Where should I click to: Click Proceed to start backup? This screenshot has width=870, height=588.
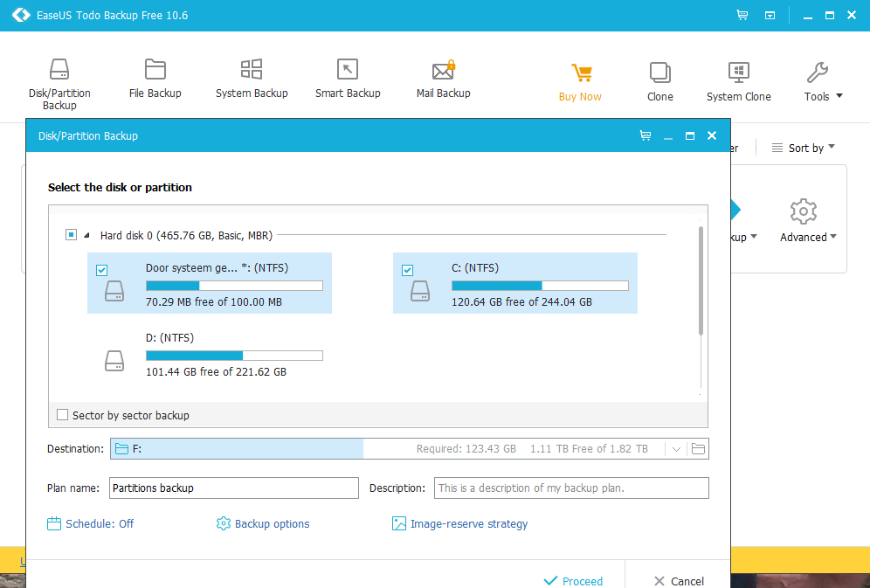point(573,580)
